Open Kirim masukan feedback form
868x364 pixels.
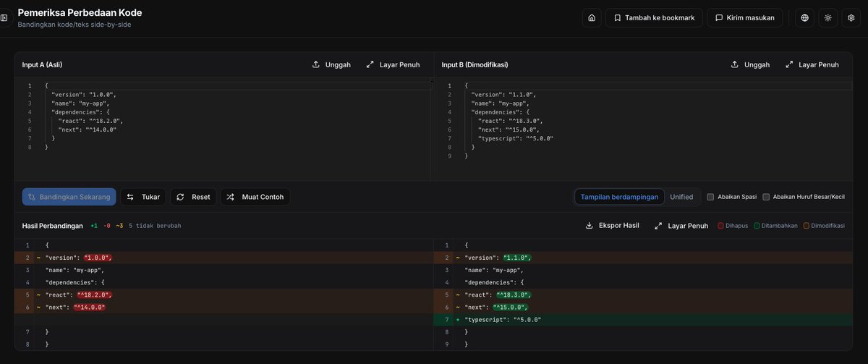[744, 18]
